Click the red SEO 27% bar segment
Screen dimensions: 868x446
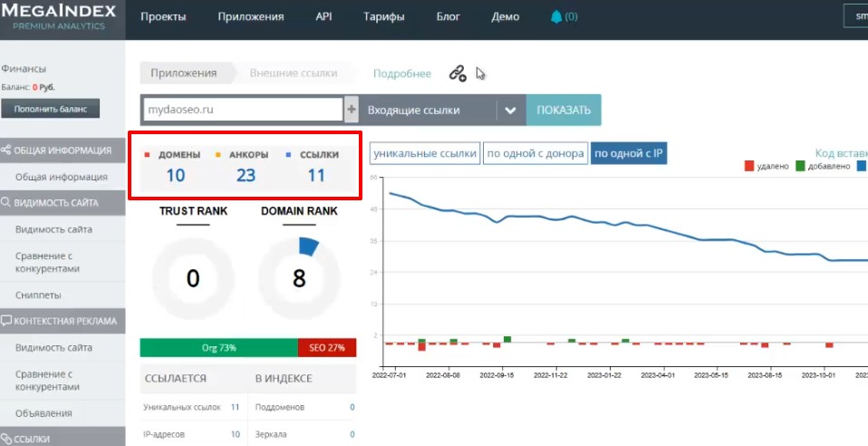pos(326,348)
